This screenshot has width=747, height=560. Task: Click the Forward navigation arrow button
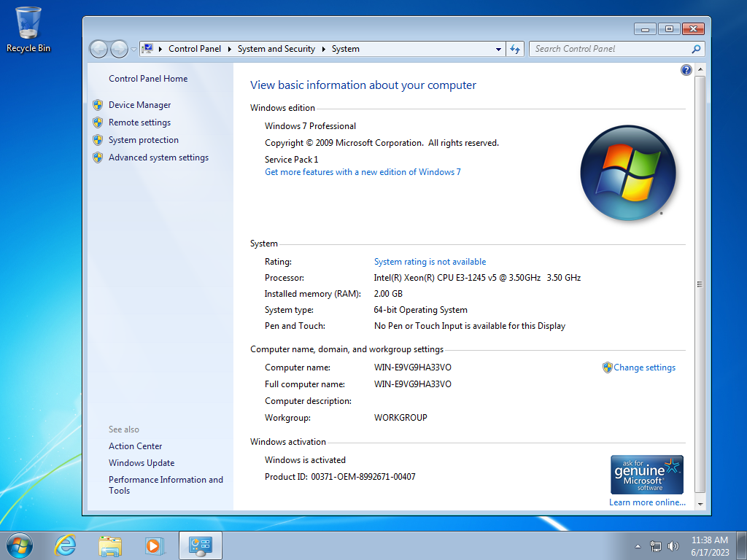click(119, 49)
